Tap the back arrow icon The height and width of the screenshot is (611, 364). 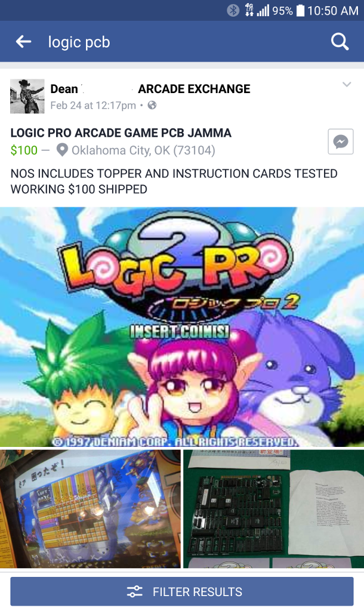(x=23, y=41)
